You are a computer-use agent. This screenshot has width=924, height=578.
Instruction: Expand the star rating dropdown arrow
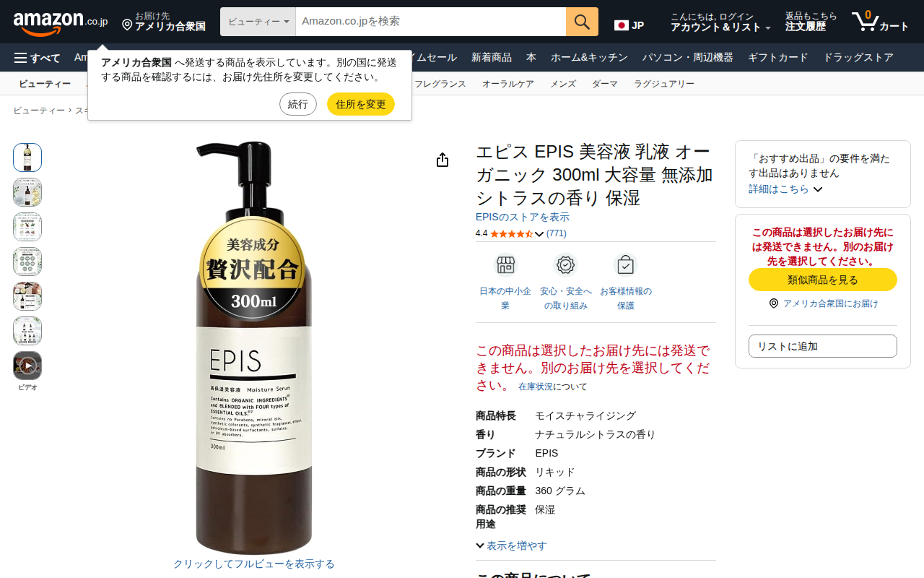539,234
